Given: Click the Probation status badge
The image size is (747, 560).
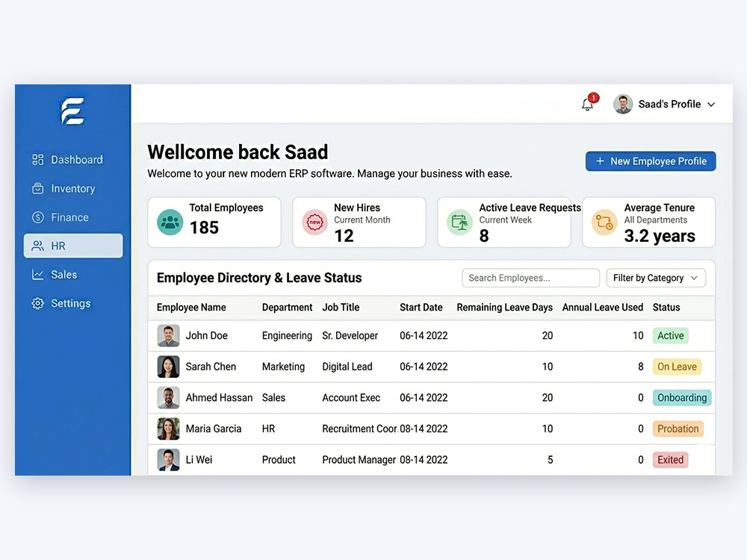Looking at the screenshot, I should (x=678, y=429).
